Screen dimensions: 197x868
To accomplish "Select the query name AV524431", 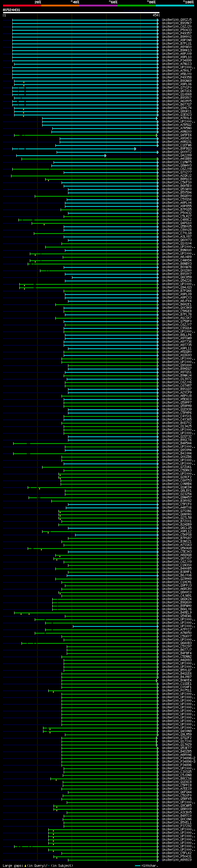I will click(x=11, y=10).
